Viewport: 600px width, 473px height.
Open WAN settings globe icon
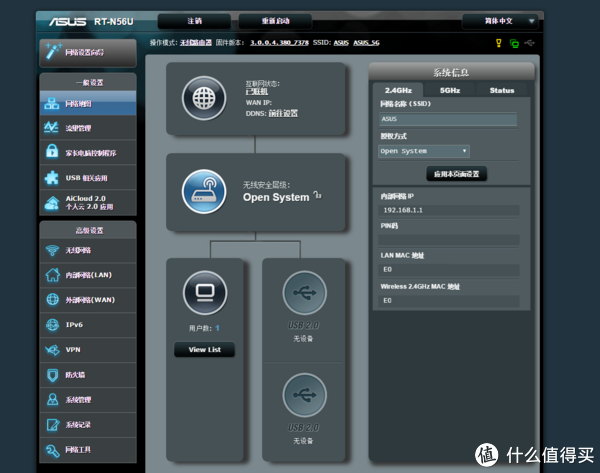(52, 300)
